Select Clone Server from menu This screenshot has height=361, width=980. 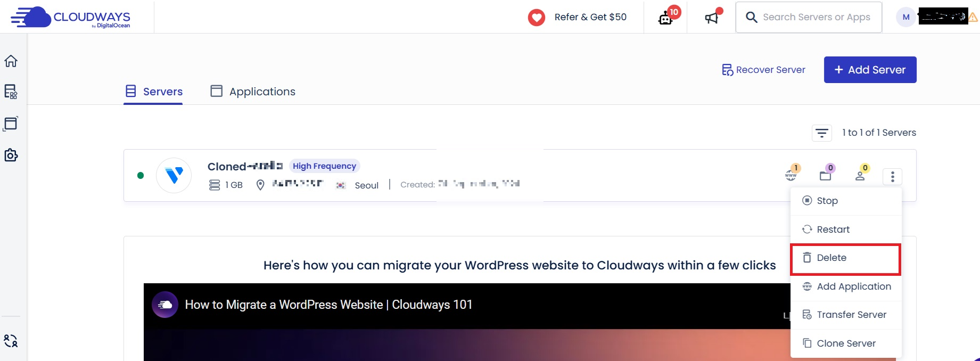(x=846, y=343)
